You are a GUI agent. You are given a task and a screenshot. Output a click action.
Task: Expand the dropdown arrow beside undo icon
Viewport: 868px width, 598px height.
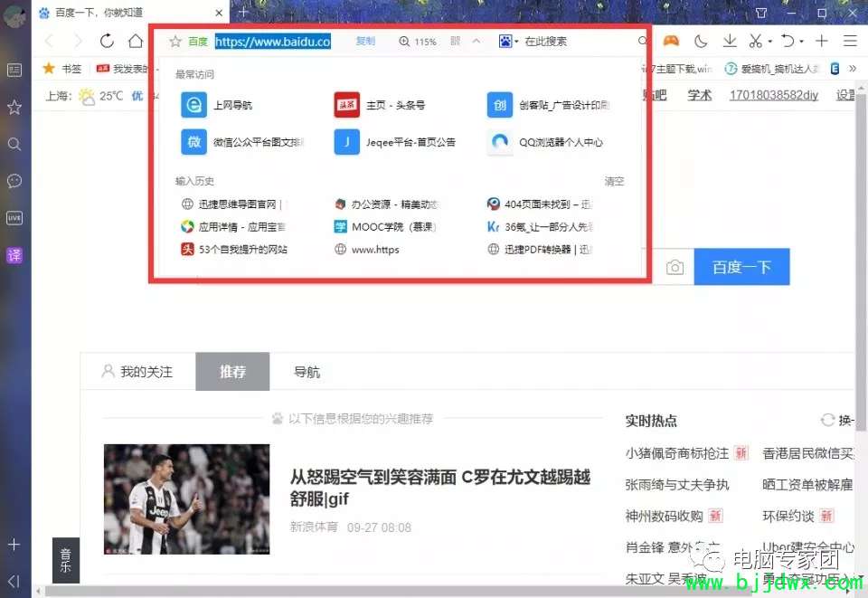(802, 41)
